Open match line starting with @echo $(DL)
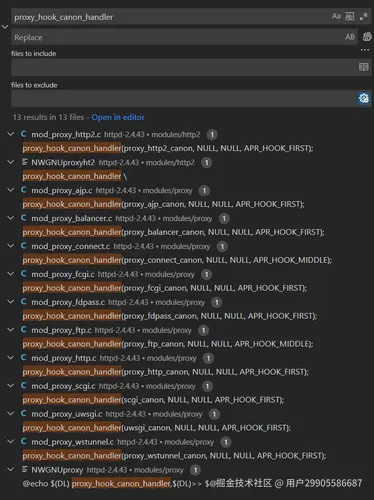 pyautogui.click(x=192, y=483)
